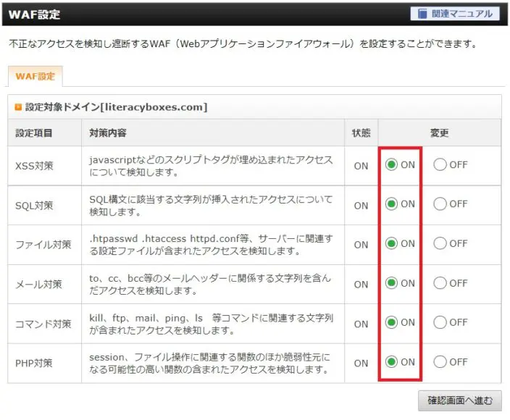The height and width of the screenshot is (420, 510).
Task: Open the 関連マニュアル manual link
Action: tap(461, 14)
